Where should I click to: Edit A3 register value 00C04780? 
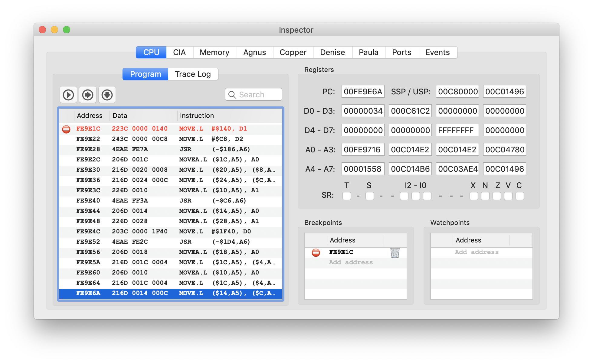(505, 150)
